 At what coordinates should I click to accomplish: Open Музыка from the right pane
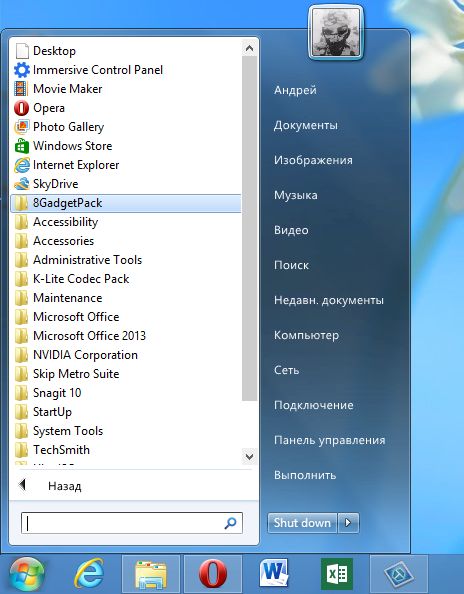pyautogui.click(x=295, y=195)
